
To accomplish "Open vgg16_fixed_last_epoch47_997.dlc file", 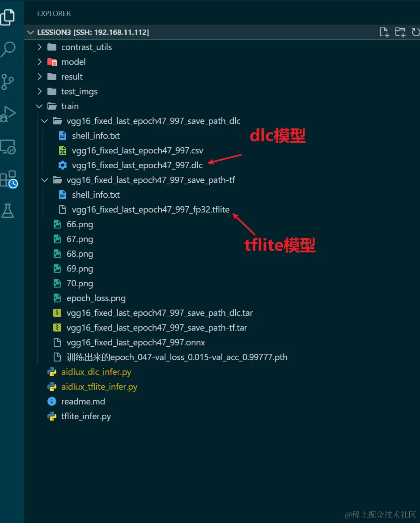I will (137, 166).
